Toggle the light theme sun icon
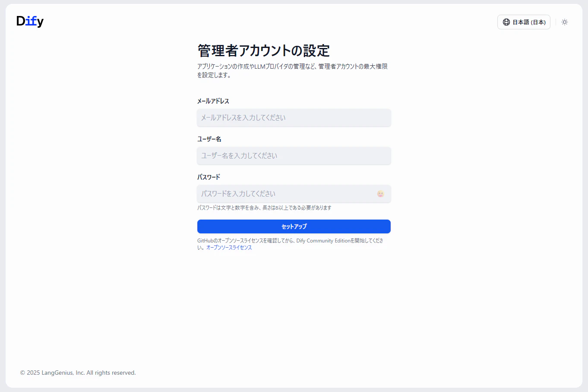588x392 pixels. click(x=565, y=22)
